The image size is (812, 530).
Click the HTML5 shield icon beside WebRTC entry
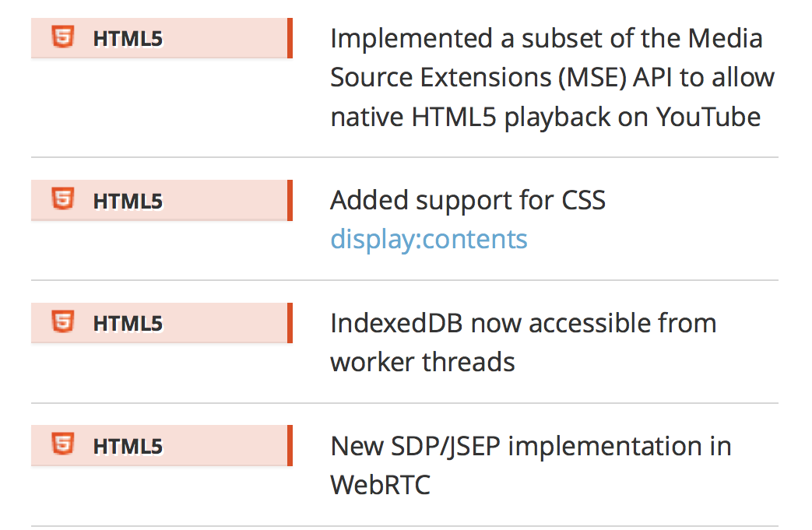pos(63,445)
